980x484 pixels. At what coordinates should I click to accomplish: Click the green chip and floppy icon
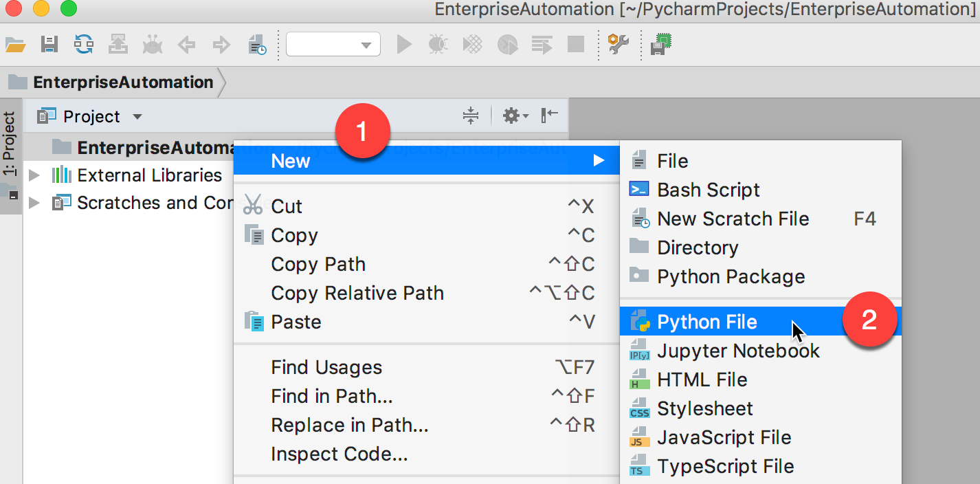(x=661, y=45)
